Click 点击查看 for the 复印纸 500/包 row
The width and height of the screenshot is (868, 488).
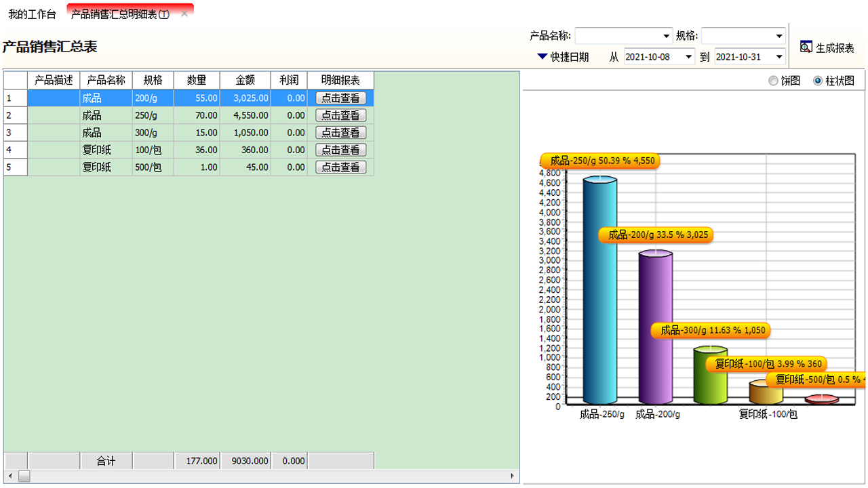[x=341, y=167]
